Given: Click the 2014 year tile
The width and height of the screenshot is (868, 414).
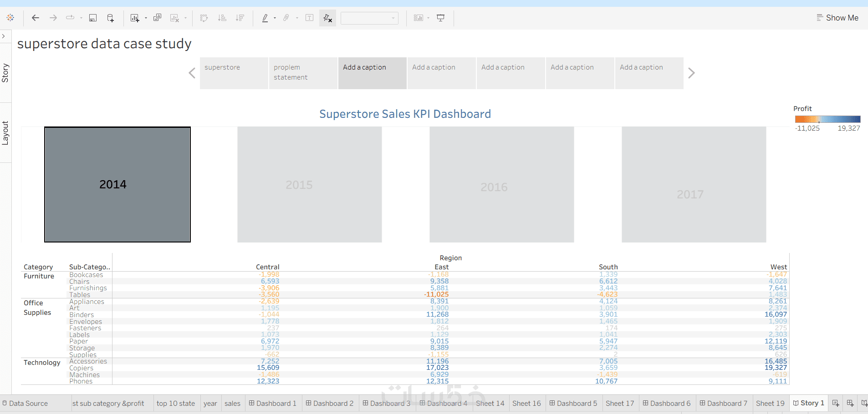Looking at the screenshot, I should 117,184.
